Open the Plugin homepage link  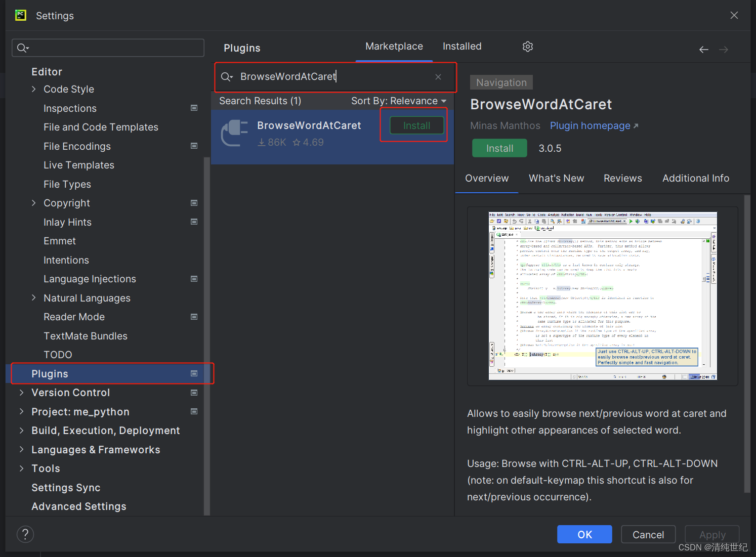point(594,125)
